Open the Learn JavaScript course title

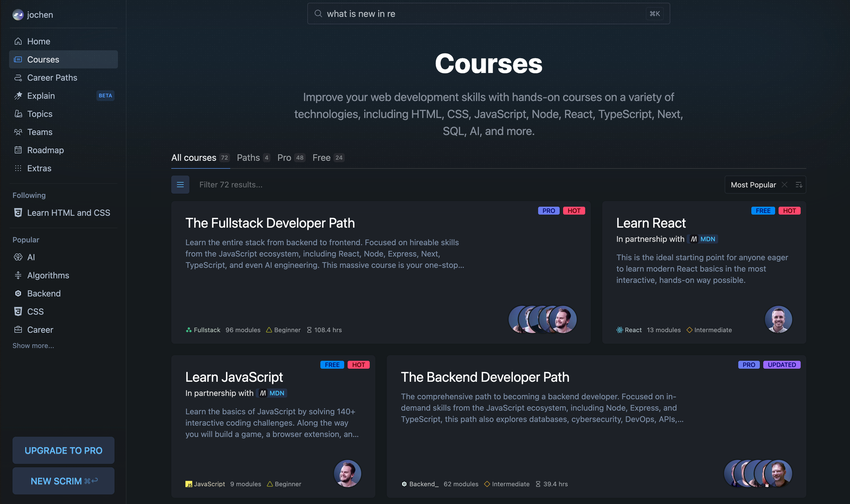234,377
